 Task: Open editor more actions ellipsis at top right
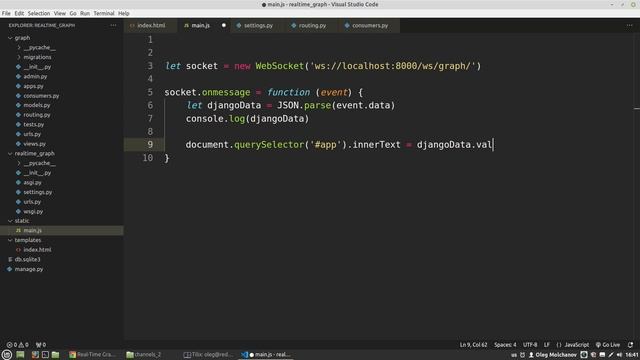tap(629, 25)
